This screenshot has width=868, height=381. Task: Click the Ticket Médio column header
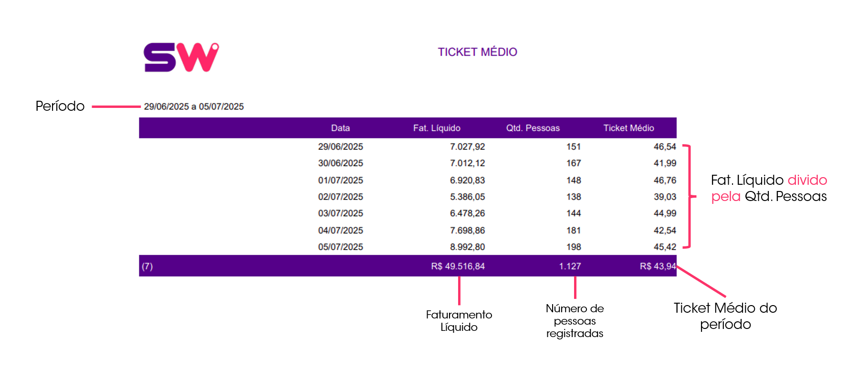pyautogui.click(x=628, y=128)
